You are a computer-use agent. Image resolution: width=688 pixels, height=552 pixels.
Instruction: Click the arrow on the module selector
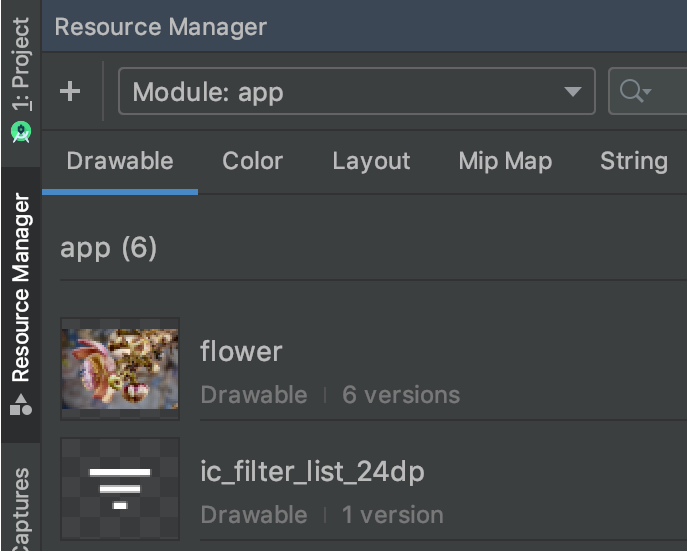click(x=573, y=92)
